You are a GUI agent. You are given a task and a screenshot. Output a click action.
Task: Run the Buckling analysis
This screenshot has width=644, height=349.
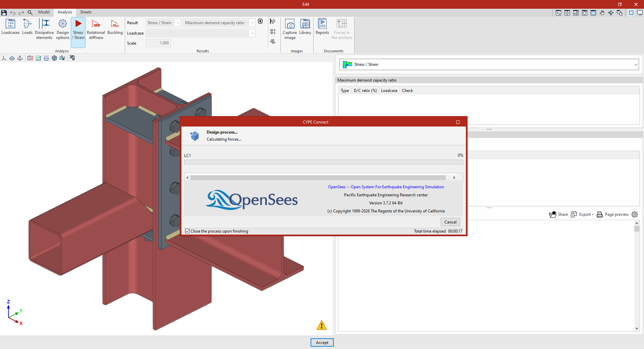click(x=115, y=27)
